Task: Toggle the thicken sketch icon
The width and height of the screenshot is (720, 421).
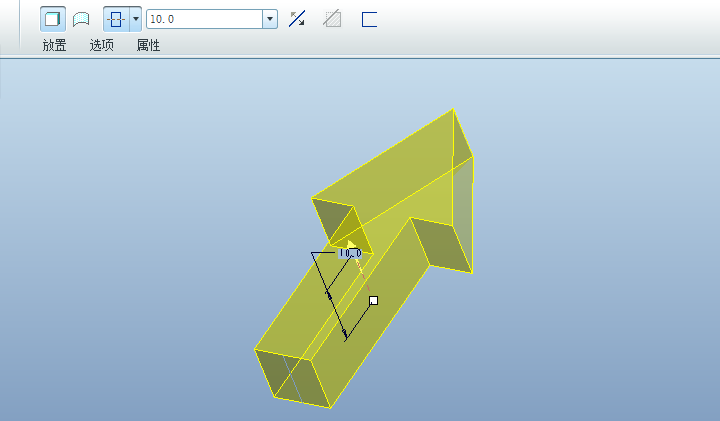Action: [369, 19]
